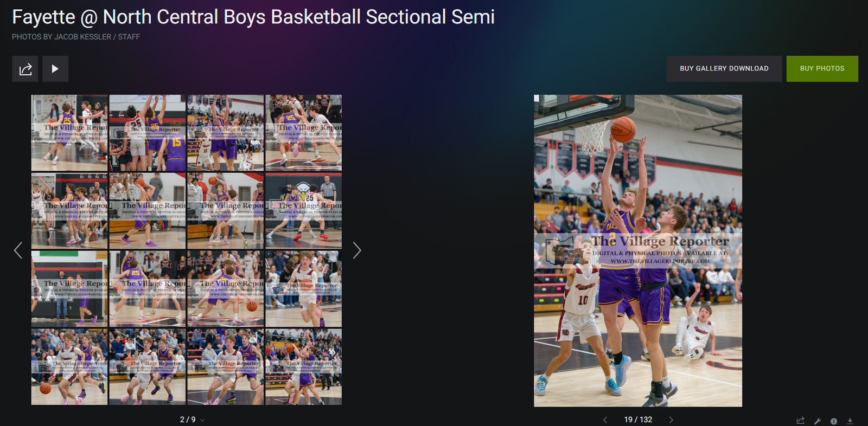This screenshot has width=868, height=426.
Task: Advance to the next photo after 19 / 132
Action: (671, 420)
